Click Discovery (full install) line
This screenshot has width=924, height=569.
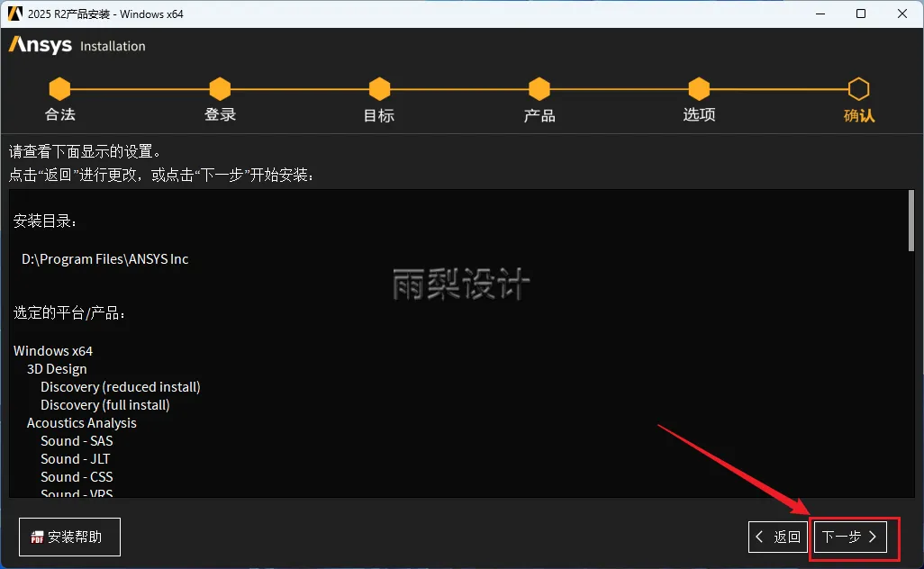pyautogui.click(x=104, y=405)
